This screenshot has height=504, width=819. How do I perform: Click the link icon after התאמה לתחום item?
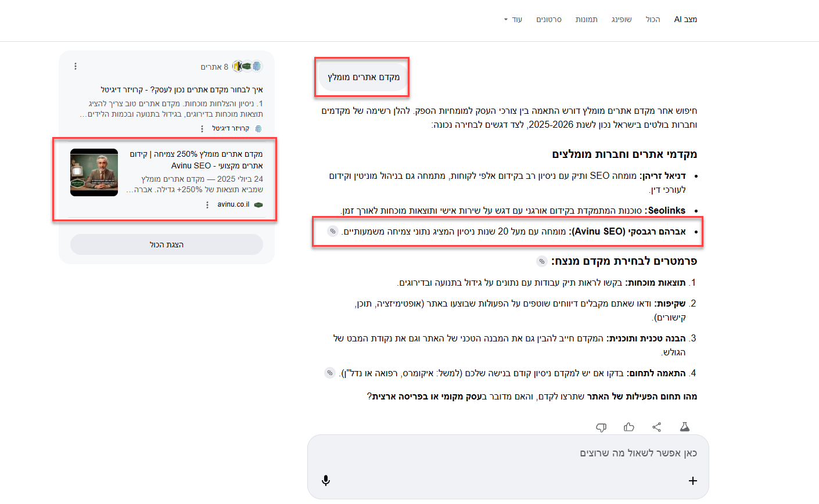[329, 373]
